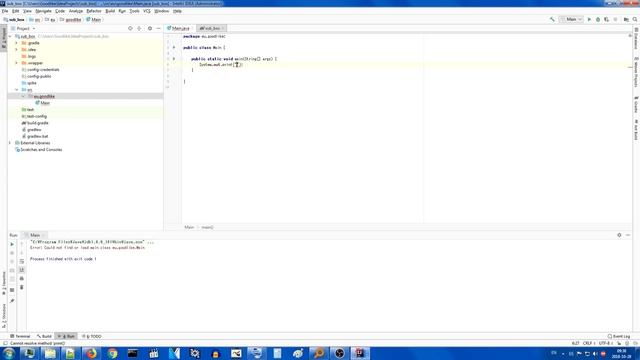Run with coverage from the main toolbar
The image size is (640, 360).
click(607, 19)
